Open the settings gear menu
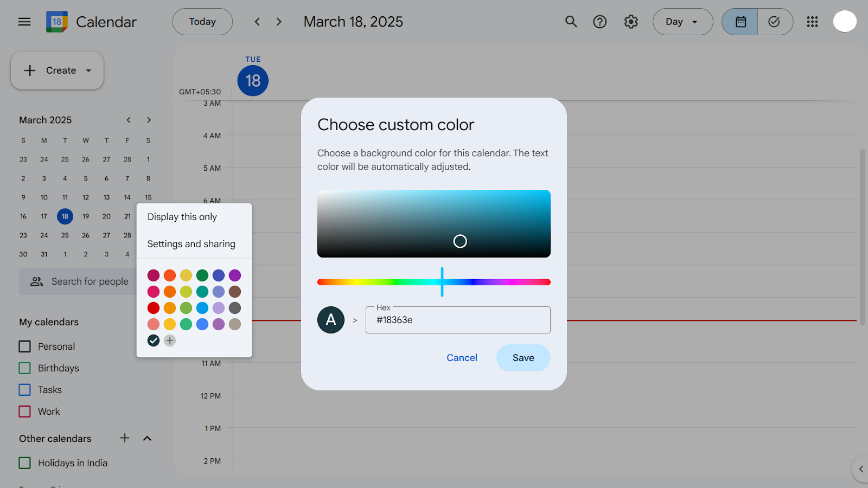This screenshot has width=868, height=488. tap(630, 22)
